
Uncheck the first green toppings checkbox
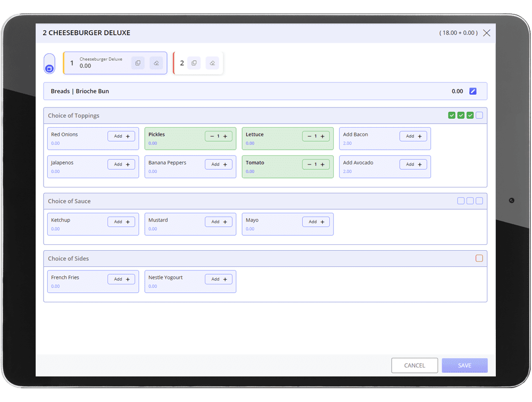tap(452, 114)
